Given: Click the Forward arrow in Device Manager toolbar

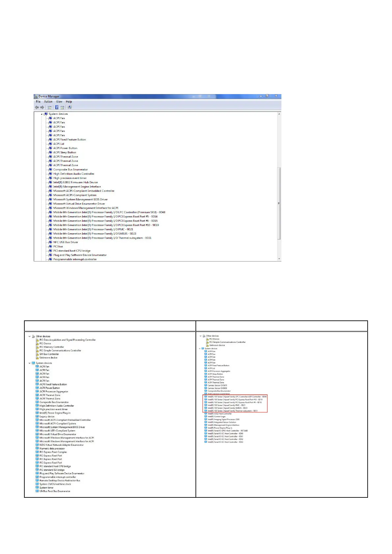Looking at the screenshot, I should pyautogui.click(x=42, y=107).
